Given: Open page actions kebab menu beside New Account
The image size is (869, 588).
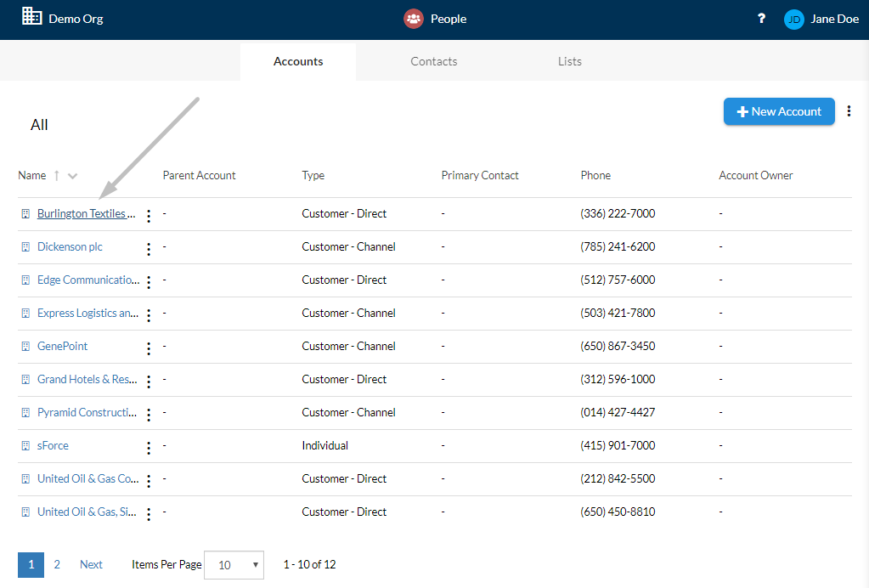Looking at the screenshot, I should point(849,110).
